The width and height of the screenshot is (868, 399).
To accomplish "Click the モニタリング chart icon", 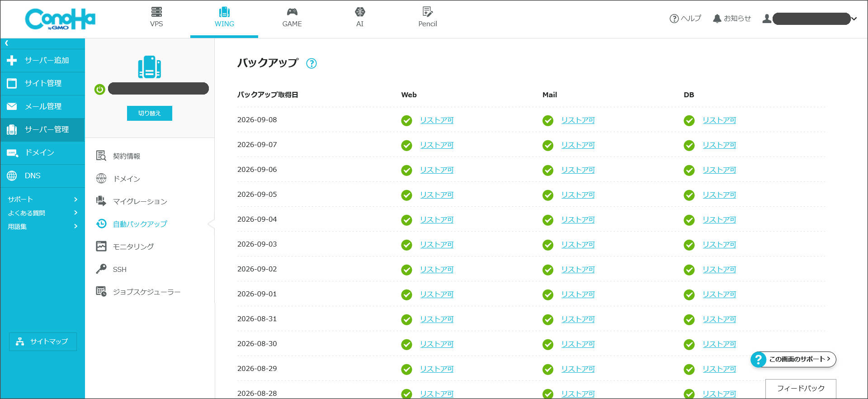I will click(101, 246).
